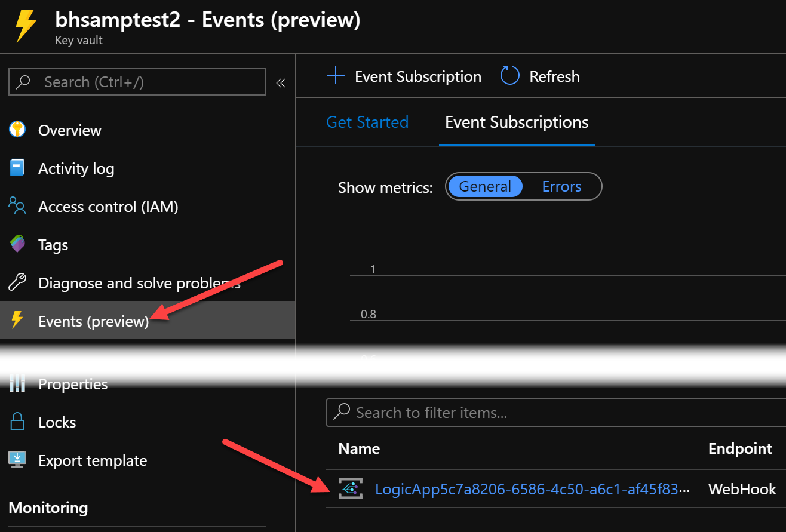Open the Tags page
The image size is (786, 532).
coord(53,245)
